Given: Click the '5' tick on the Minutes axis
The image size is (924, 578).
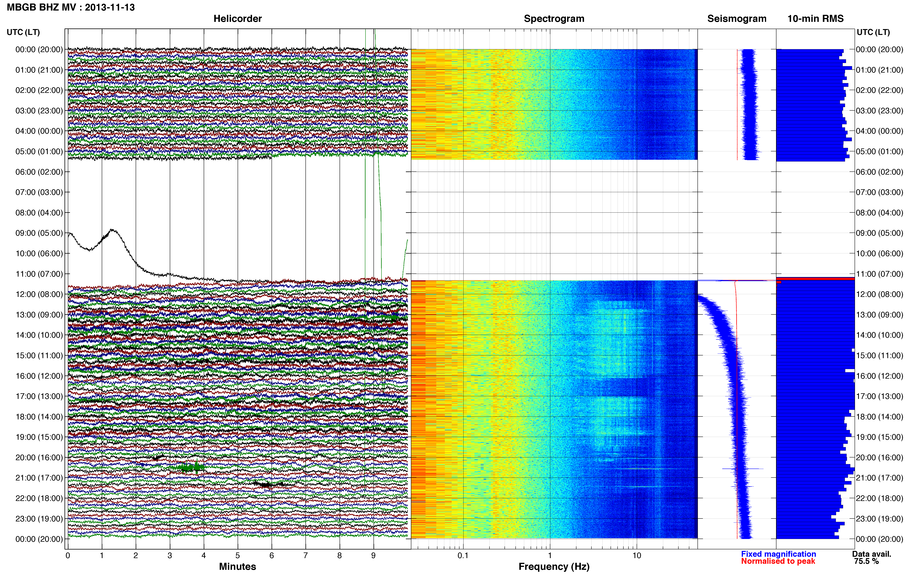Looking at the screenshot, I should (x=238, y=556).
